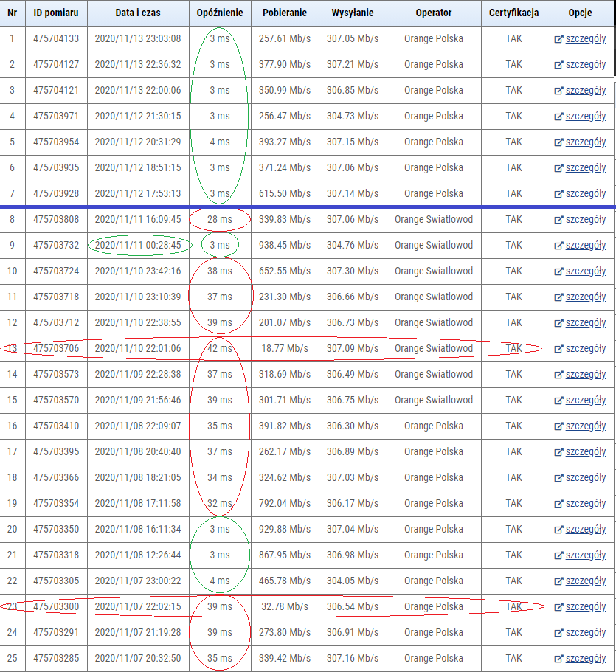
Task: Select download value 652.55 Mb/s
Action: coord(285,271)
